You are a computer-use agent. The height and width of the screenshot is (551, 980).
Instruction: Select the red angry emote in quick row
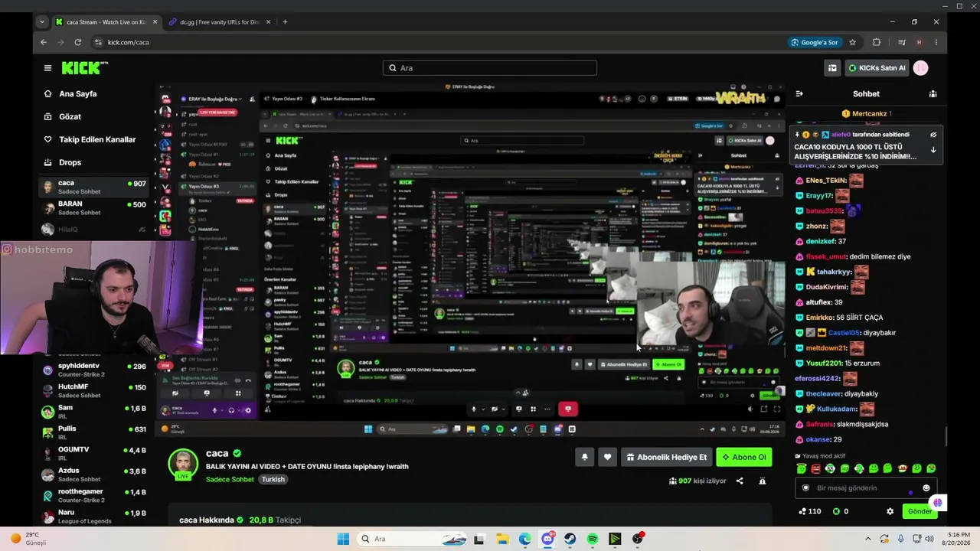[816, 468]
